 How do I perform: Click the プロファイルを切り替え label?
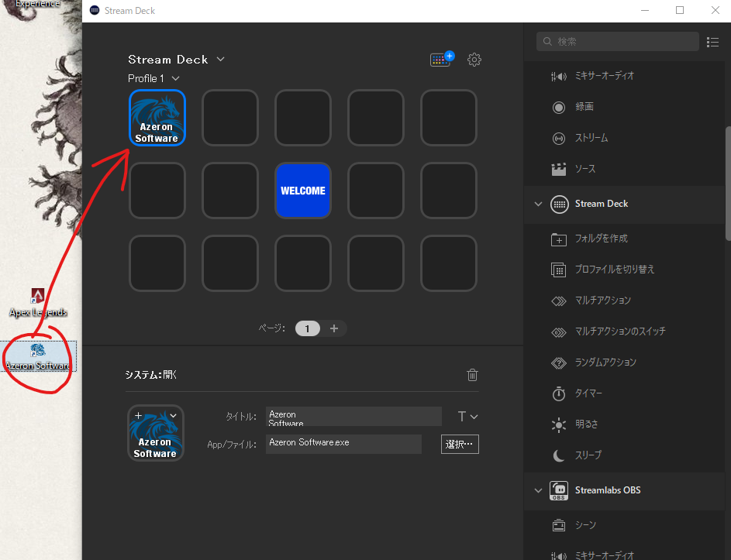(615, 270)
